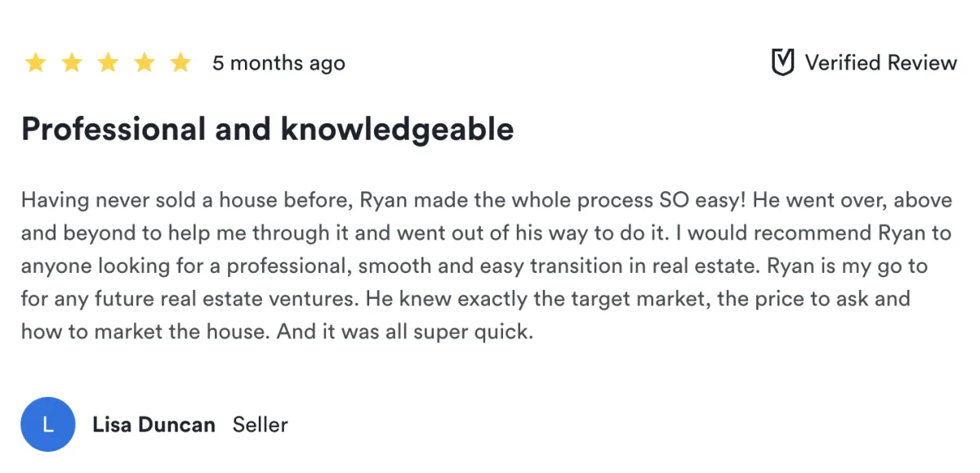The image size is (980, 473).
Task: Click the "Verified Review" label
Action: 880,63
